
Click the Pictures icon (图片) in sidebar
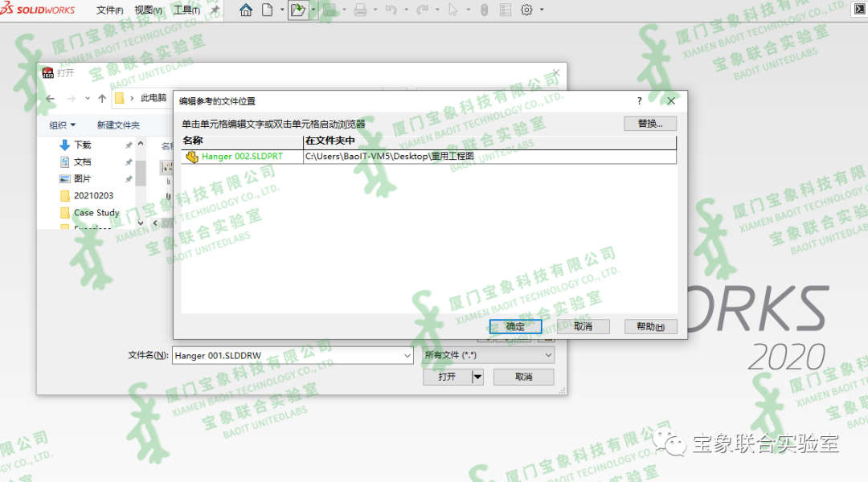pyautogui.click(x=64, y=179)
